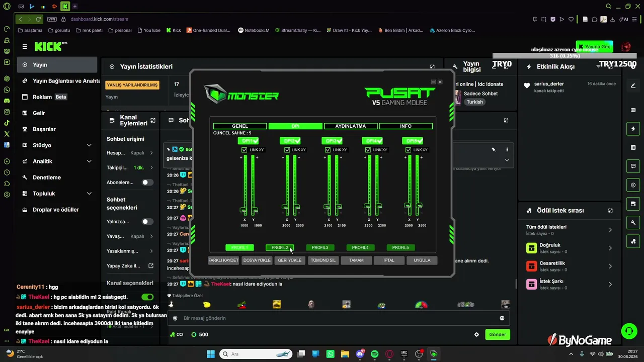
Task: Click the Windows Start button
Action: (210, 354)
